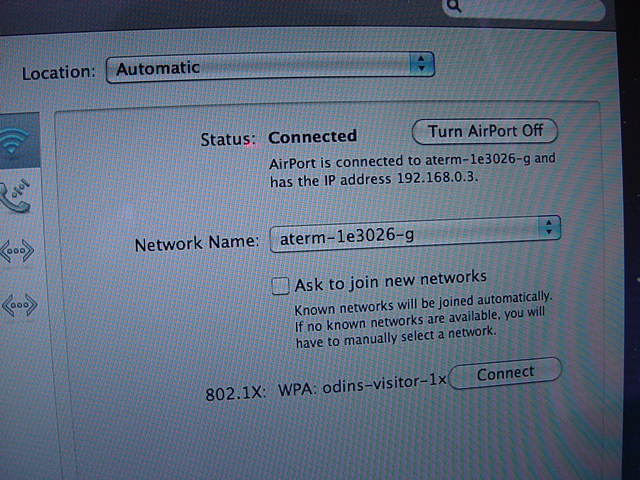640x480 pixels.
Task: Select the AirPort Wi-Fi service icon in sidebar
Action: (x=13, y=141)
